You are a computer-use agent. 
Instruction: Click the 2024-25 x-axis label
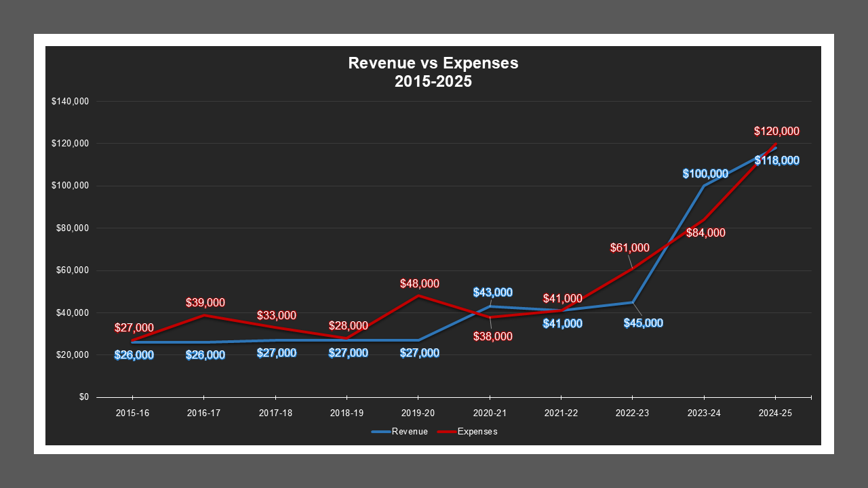(775, 413)
